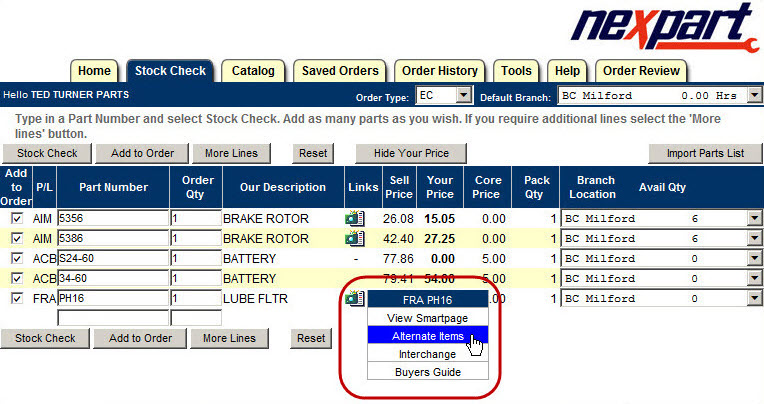This screenshot has height=404, width=764.
Task: Open the Order History tab
Action: pyautogui.click(x=439, y=71)
